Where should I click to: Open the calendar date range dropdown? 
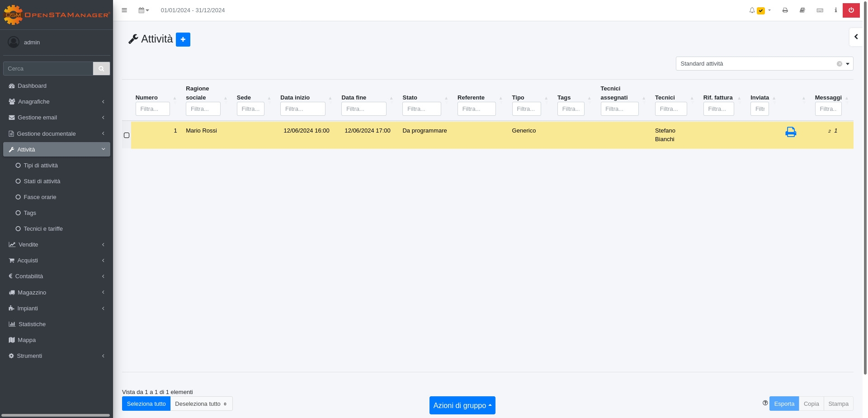pyautogui.click(x=144, y=10)
